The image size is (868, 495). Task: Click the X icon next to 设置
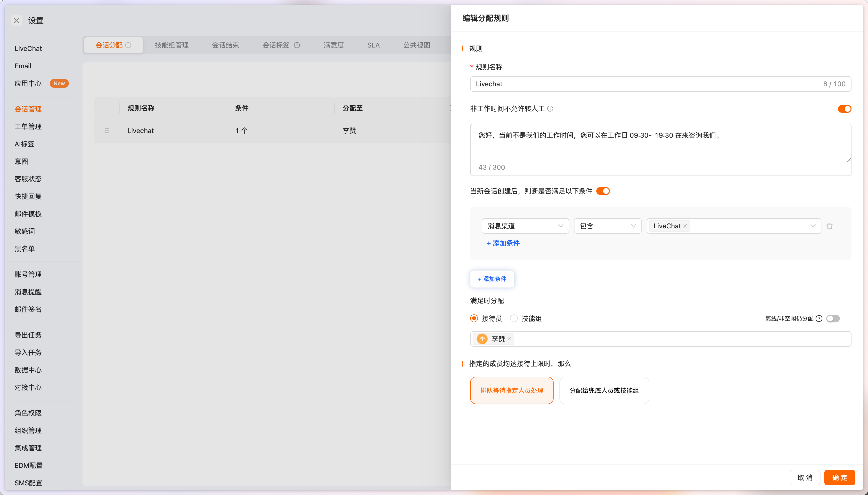point(16,20)
